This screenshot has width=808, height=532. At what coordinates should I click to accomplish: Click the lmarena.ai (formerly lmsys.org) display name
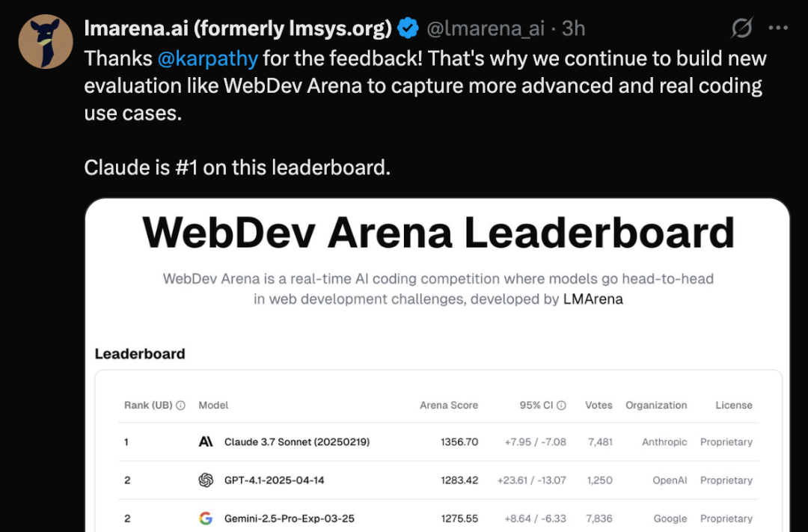(238, 28)
